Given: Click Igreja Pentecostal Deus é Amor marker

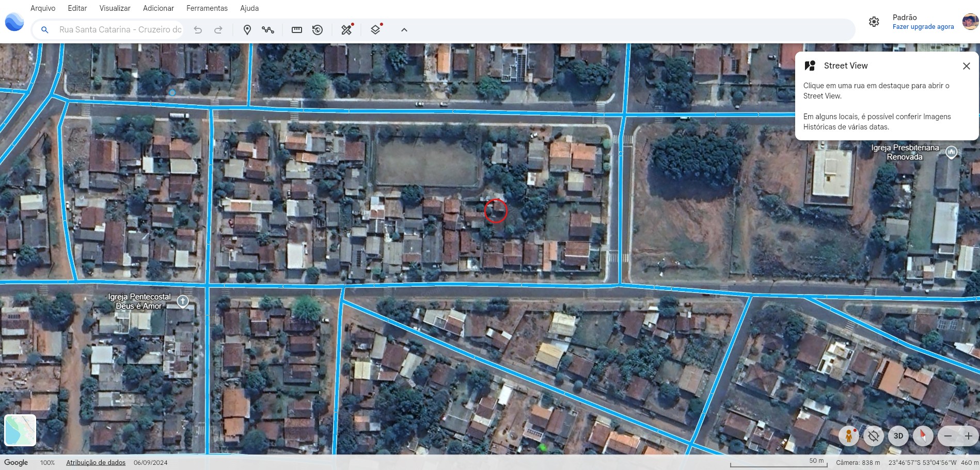Looking at the screenshot, I should coord(183,301).
